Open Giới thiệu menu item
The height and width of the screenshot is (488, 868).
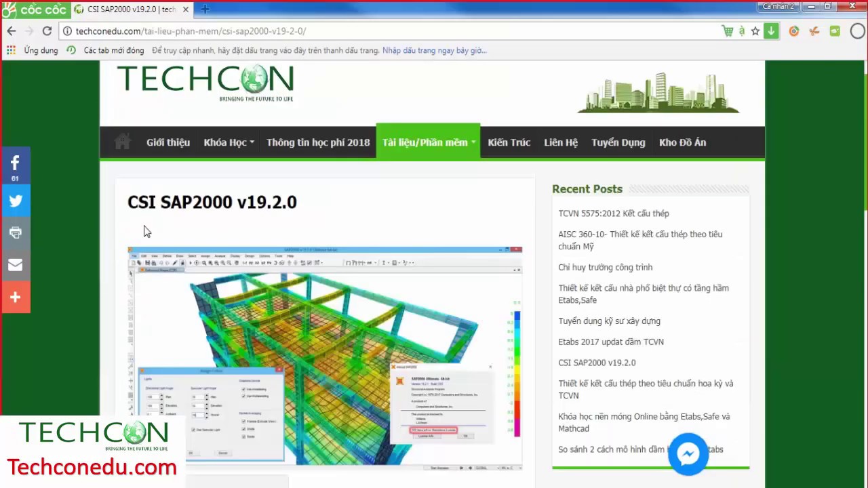168,142
